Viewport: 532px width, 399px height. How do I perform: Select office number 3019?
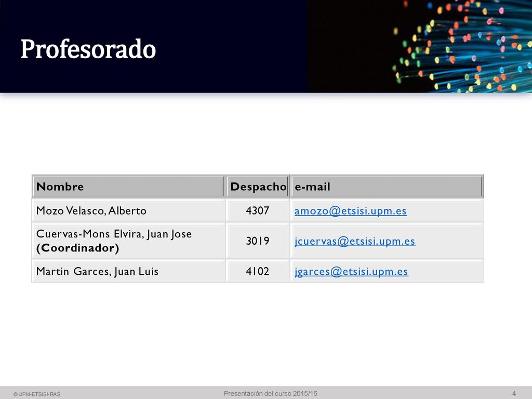click(x=258, y=241)
